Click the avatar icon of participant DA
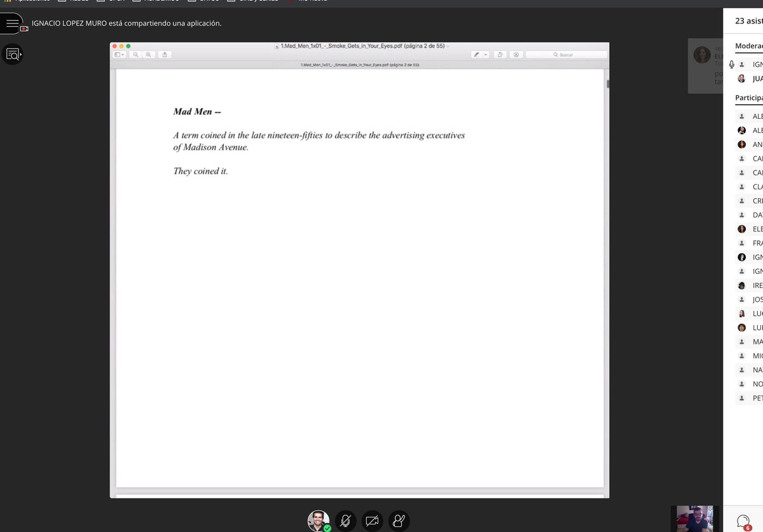Viewport: 763px width, 532px height. click(x=741, y=215)
